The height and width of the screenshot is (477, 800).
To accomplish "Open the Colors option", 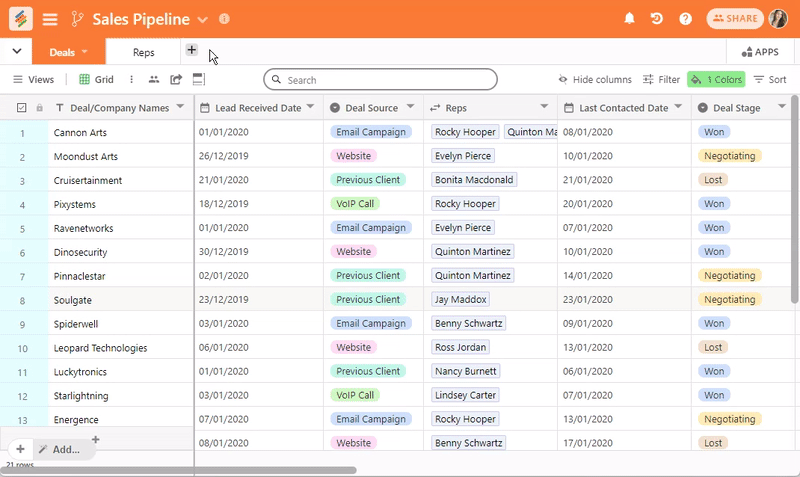I will [x=716, y=80].
